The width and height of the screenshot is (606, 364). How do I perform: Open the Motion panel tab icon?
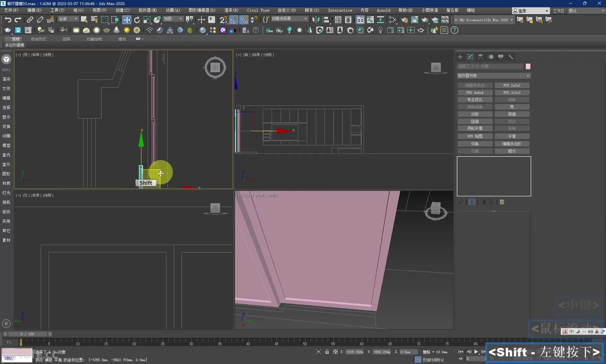pyautogui.click(x=491, y=57)
